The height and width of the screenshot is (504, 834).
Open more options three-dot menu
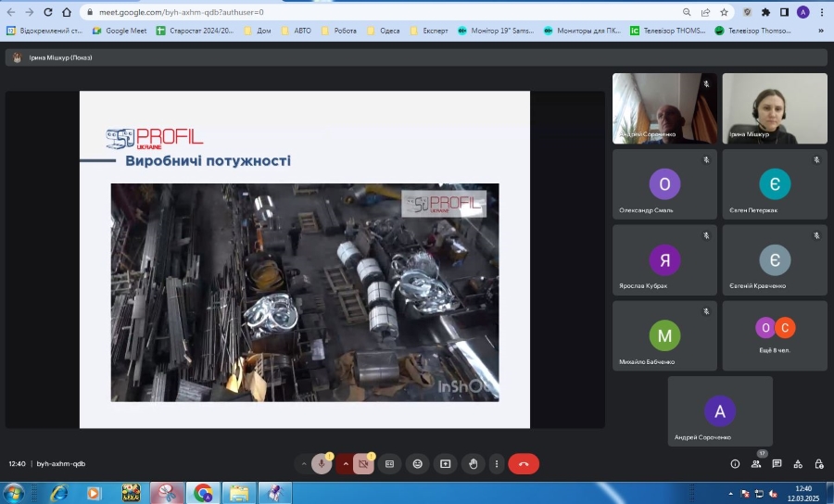tap(498, 463)
